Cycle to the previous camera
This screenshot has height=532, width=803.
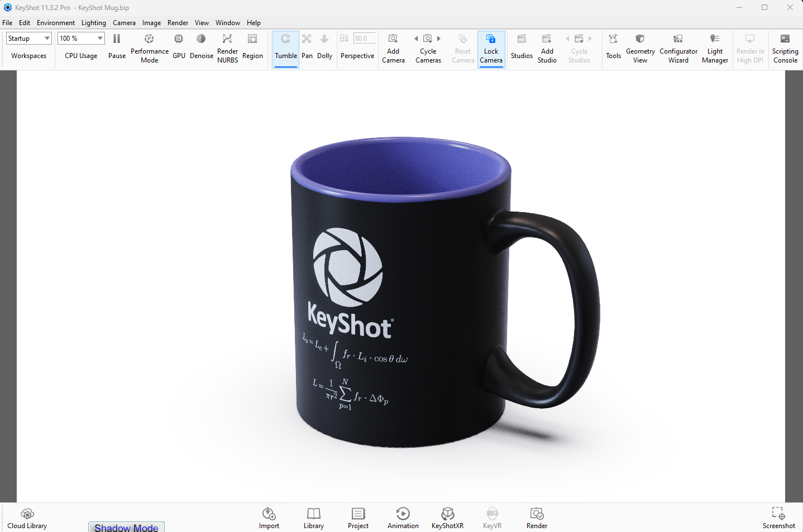tap(416, 39)
